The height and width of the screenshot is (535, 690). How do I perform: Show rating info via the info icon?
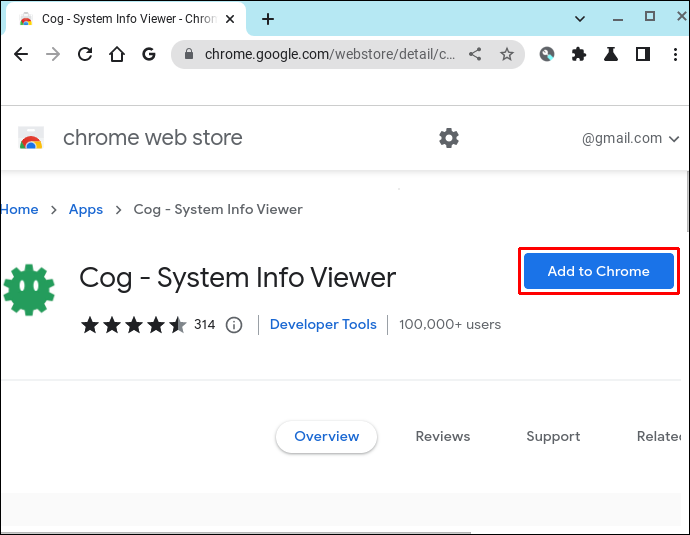pos(234,325)
